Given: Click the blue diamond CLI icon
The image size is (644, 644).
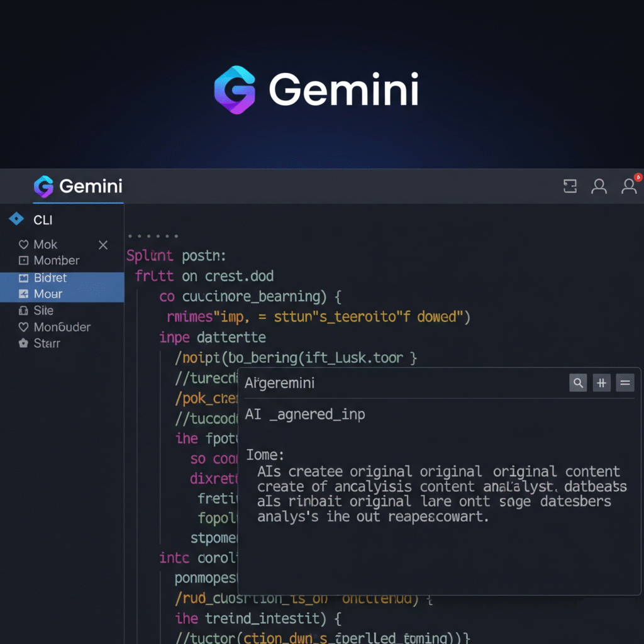Looking at the screenshot, I should [x=16, y=219].
